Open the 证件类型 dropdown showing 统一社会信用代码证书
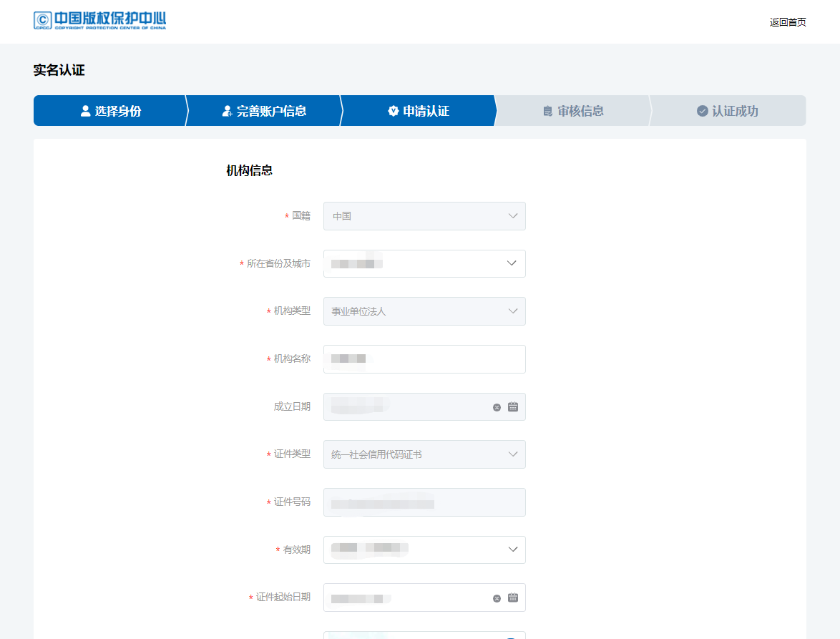 424,454
